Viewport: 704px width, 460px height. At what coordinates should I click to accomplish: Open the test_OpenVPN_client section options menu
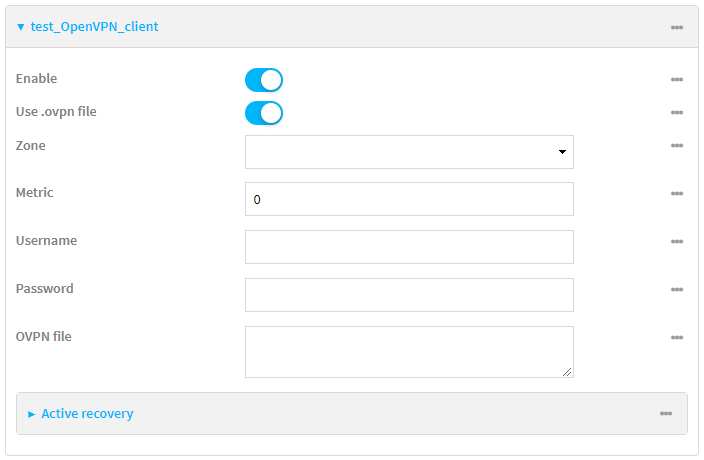pos(677,27)
